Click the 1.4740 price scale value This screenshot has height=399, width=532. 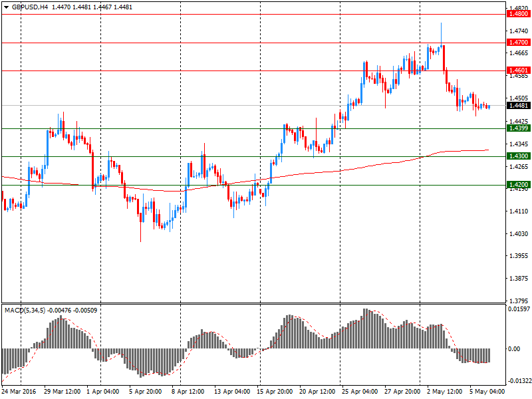click(519, 31)
